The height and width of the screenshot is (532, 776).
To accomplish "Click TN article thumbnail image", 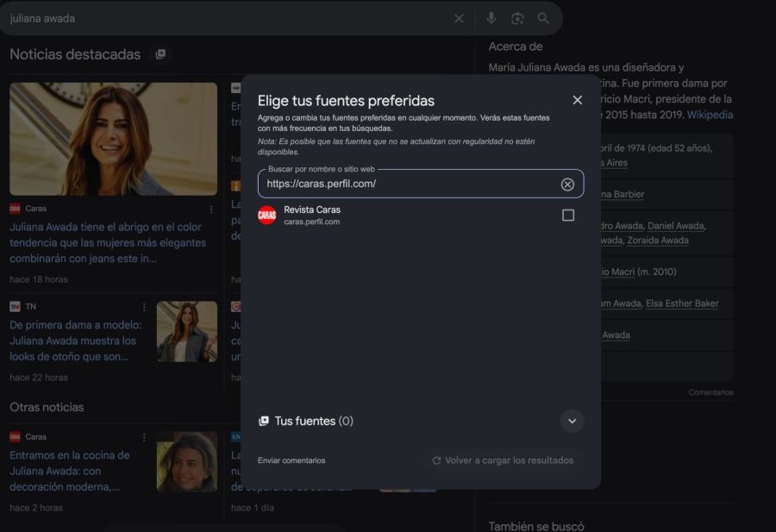I will (187, 332).
